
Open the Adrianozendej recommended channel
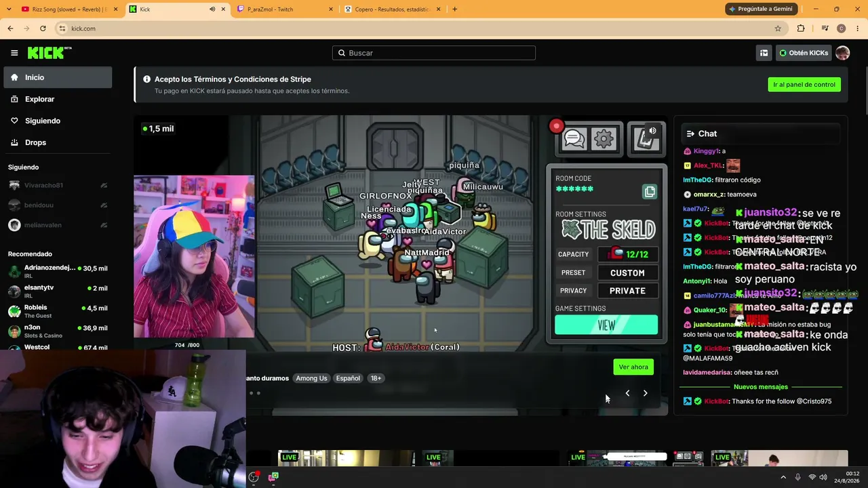click(x=58, y=272)
